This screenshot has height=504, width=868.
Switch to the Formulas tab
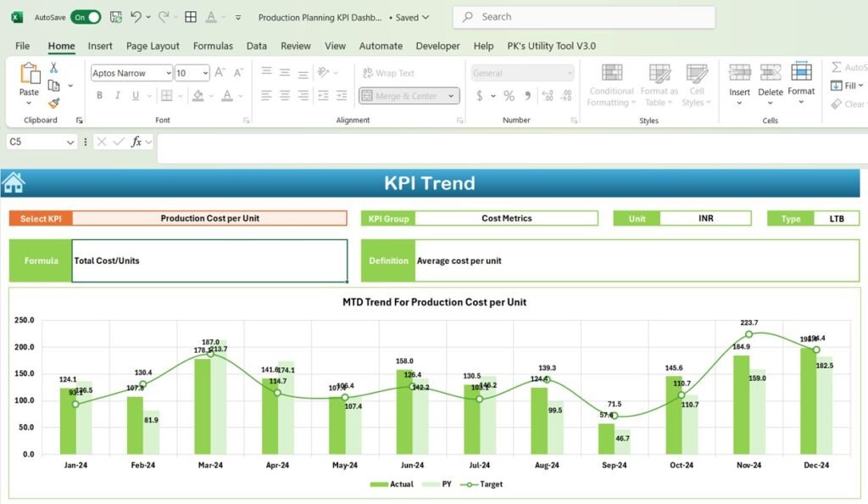(213, 46)
